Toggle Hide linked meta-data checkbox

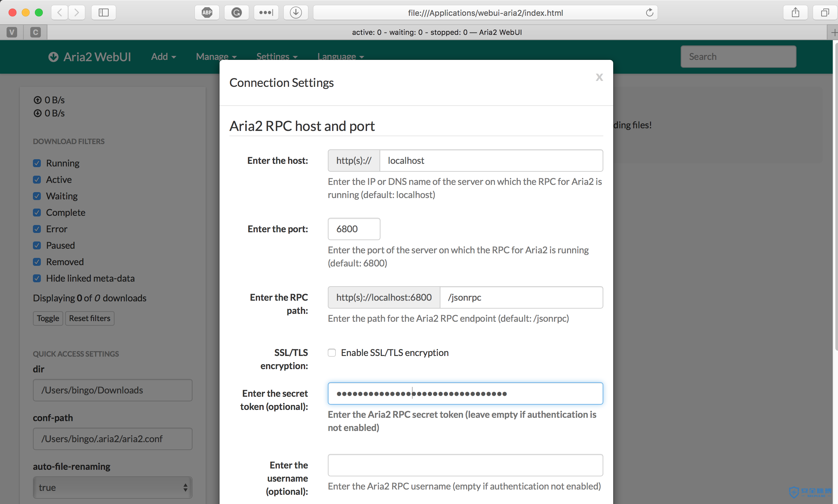click(37, 279)
